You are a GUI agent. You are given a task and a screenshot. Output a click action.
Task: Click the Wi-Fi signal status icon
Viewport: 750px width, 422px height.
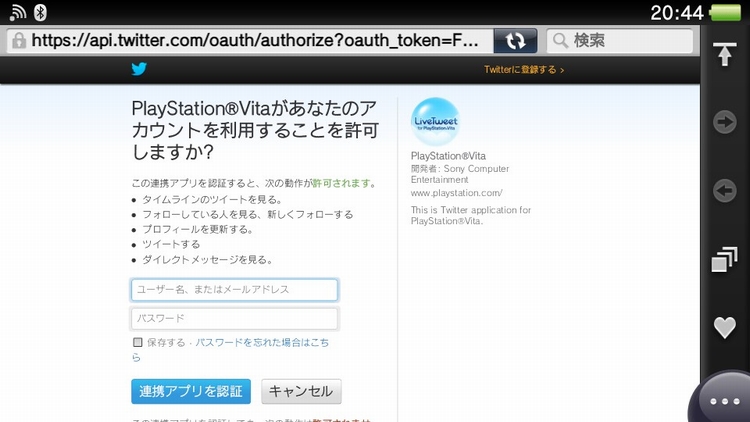18,12
